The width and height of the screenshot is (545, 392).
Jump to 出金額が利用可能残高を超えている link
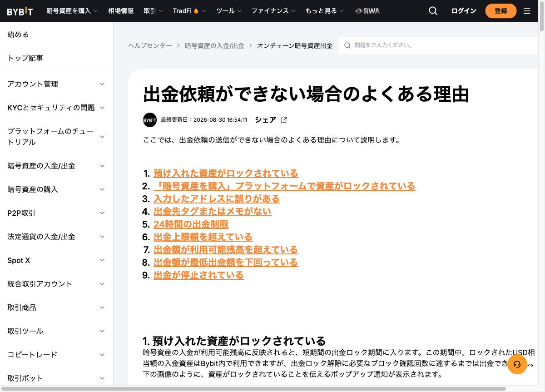226,250
